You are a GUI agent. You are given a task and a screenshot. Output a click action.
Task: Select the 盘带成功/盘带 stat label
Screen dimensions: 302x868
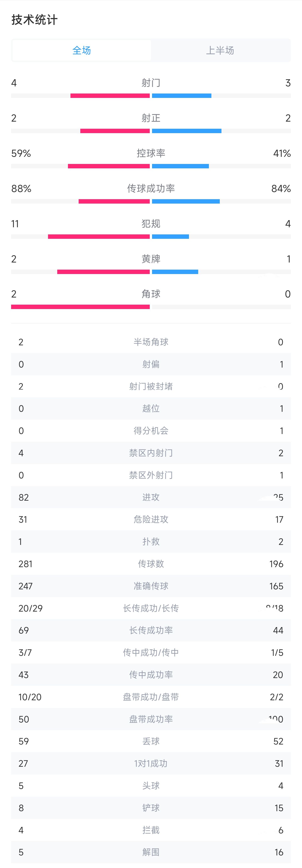151,697
